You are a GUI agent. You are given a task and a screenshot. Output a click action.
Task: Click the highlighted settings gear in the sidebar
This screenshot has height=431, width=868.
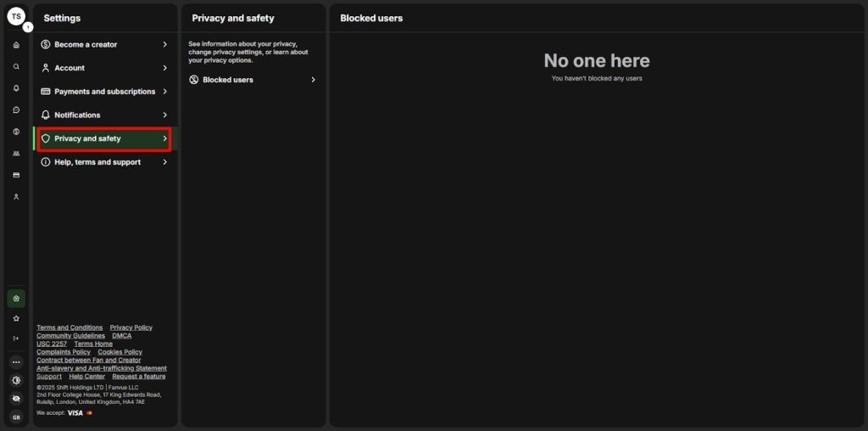[16, 298]
